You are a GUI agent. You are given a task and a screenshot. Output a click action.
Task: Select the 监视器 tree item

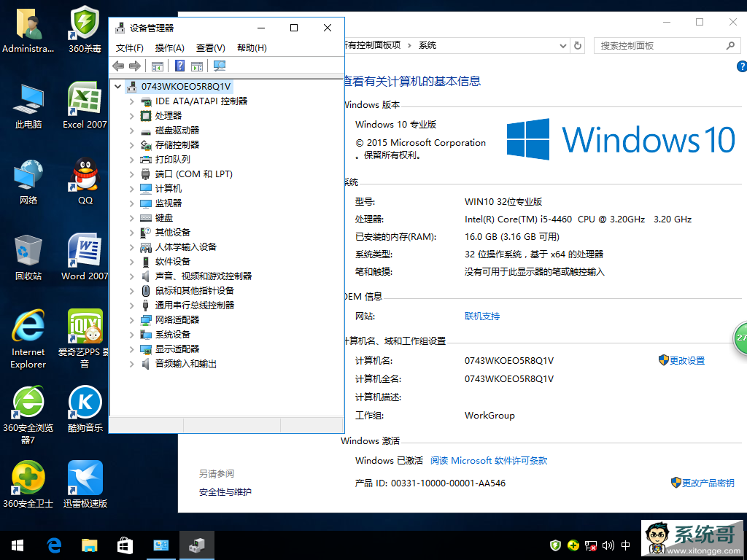[169, 203]
